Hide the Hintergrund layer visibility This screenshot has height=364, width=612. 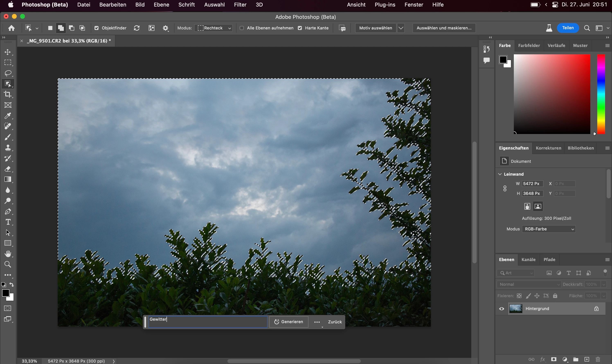(x=502, y=309)
